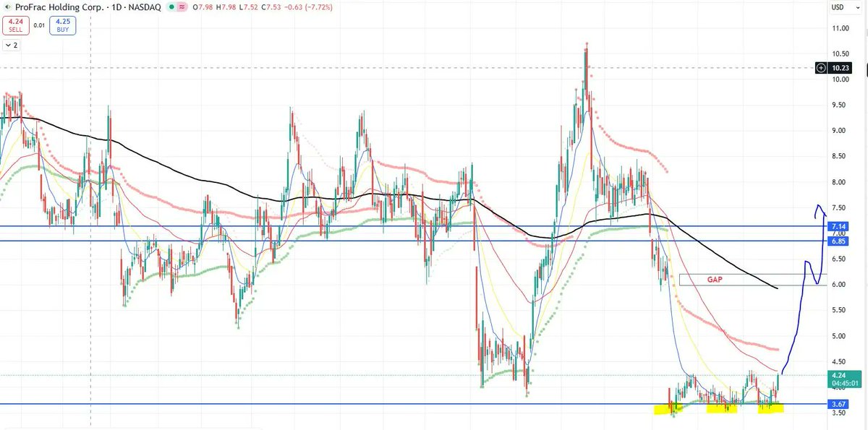Click the pink data mode icon beside NASDAQ
This screenshot has height=430, width=868.
182,7
